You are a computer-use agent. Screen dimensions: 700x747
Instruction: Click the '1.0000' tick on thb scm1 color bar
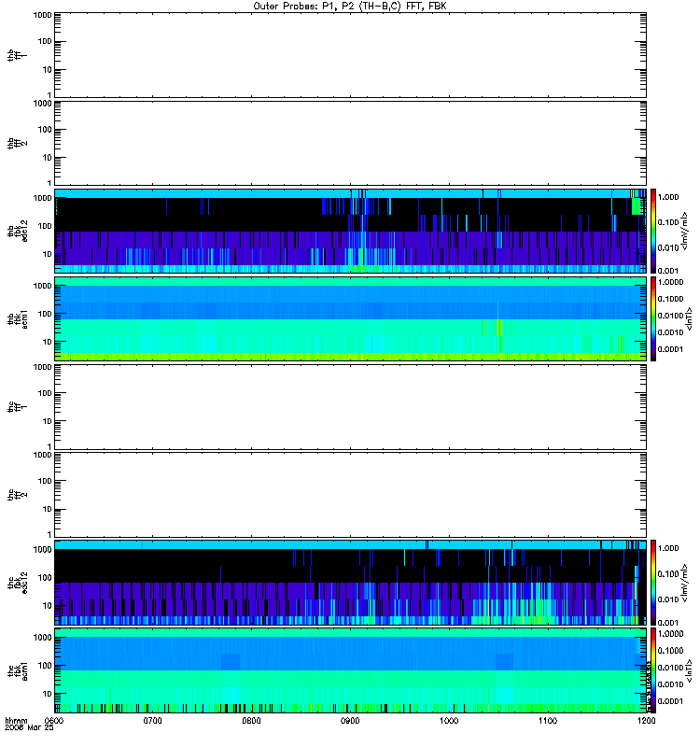pyautogui.click(x=670, y=282)
